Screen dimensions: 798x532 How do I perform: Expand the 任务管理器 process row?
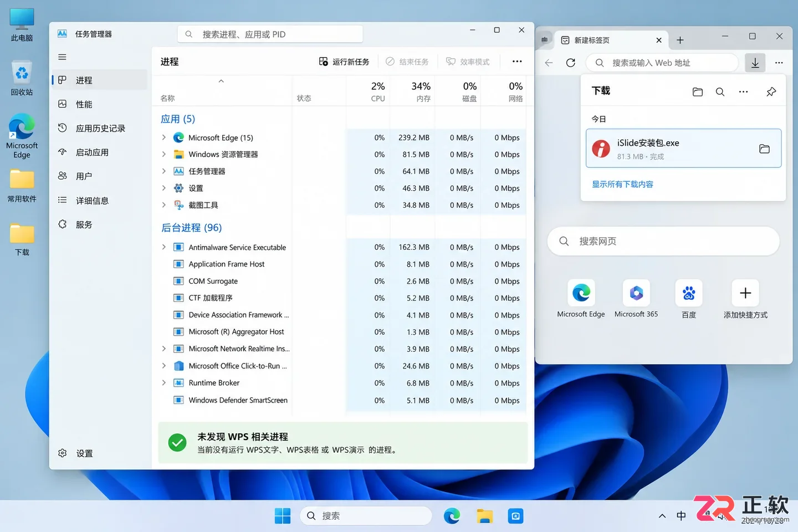[164, 171]
